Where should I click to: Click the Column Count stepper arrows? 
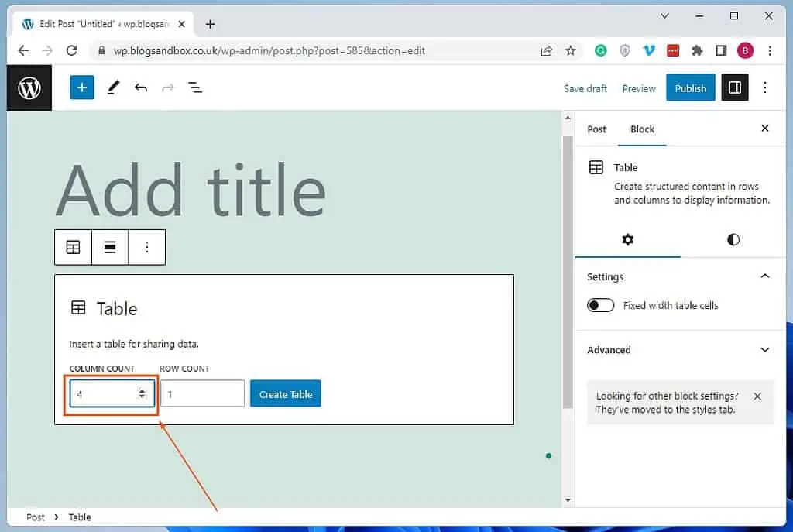142,394
